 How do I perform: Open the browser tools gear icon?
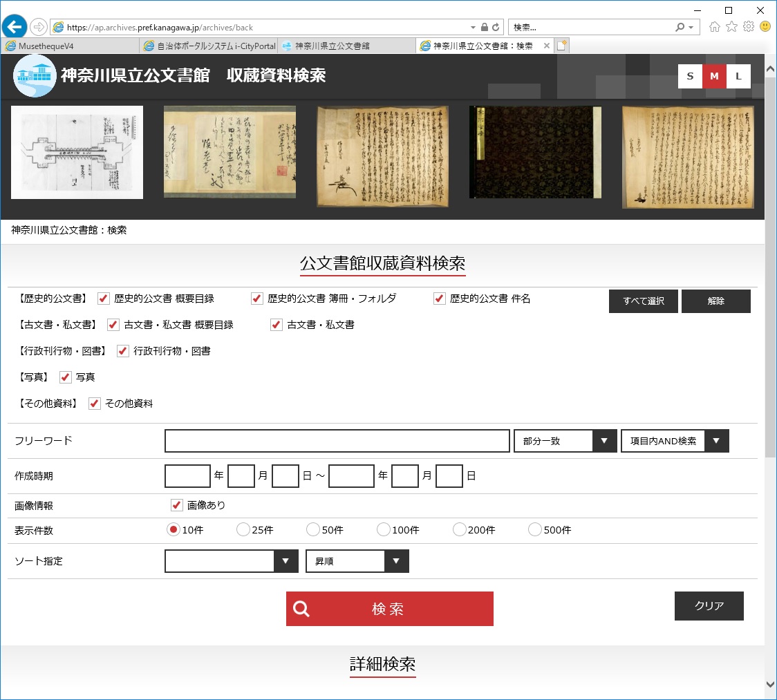click(748, 27)
